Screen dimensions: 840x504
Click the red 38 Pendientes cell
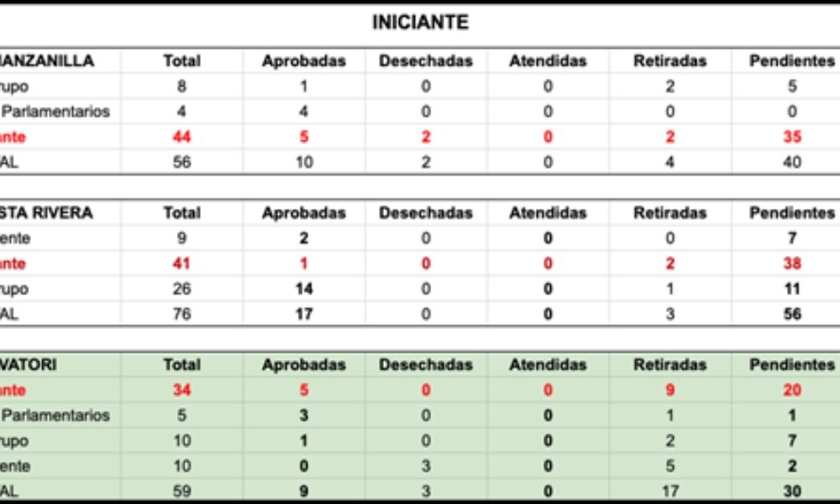tap(792, 264)
